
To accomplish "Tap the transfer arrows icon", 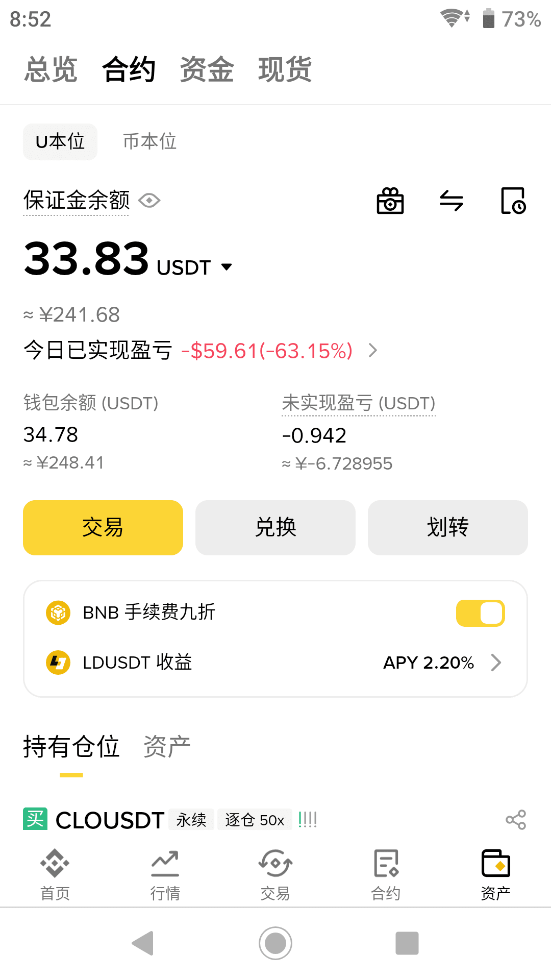I will (x=452, y=201).
